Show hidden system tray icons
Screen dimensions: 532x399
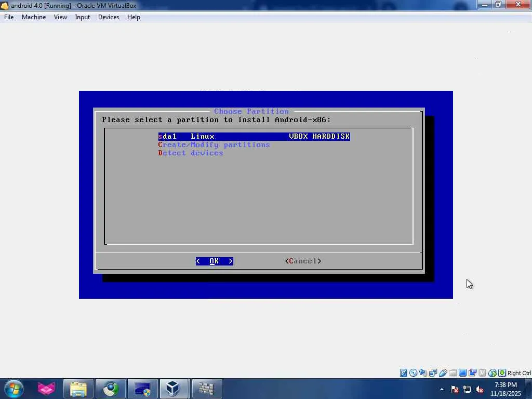point(442,389)
